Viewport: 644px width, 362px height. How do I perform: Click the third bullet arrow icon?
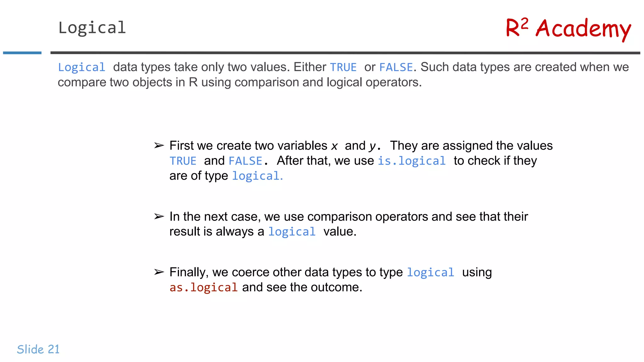pos(159,272)
